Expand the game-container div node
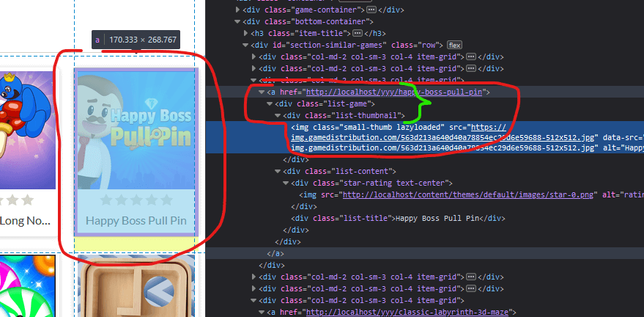 point(238,10)
